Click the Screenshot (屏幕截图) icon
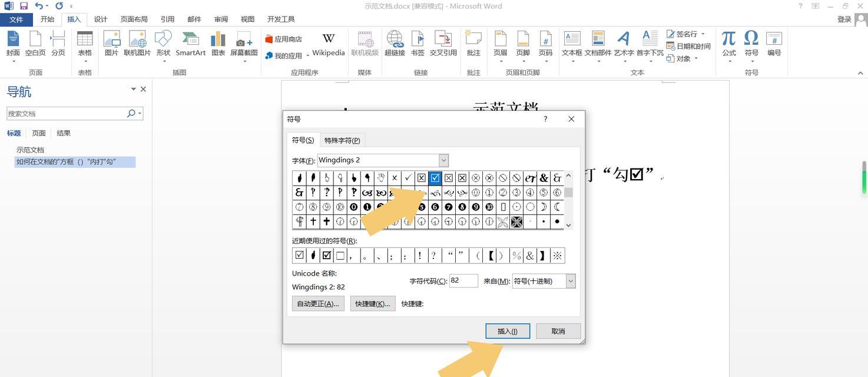The image size is (868, 377). [244, 39]
